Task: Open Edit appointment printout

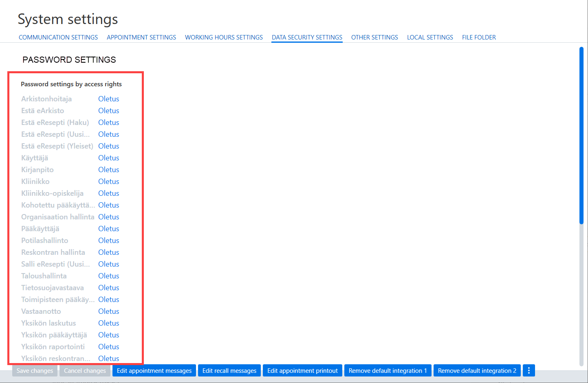Action: (x=302, y=370)
